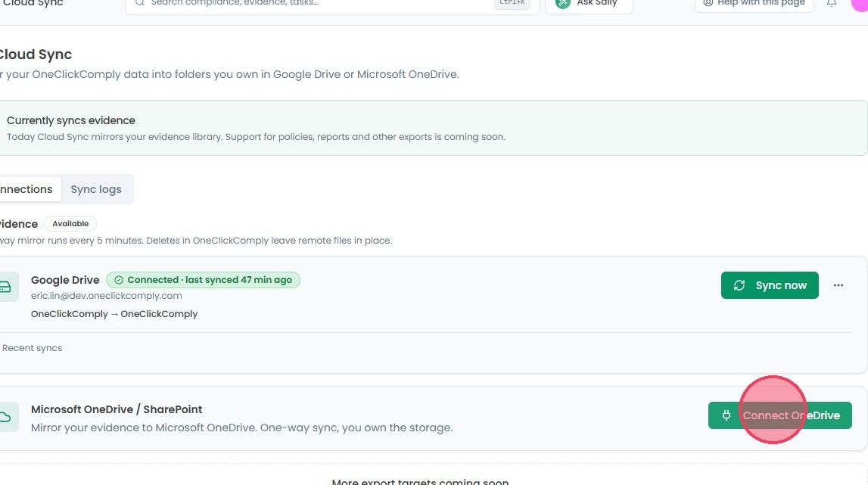Click the Ctrl+K shortcut badge

[512, 3]
